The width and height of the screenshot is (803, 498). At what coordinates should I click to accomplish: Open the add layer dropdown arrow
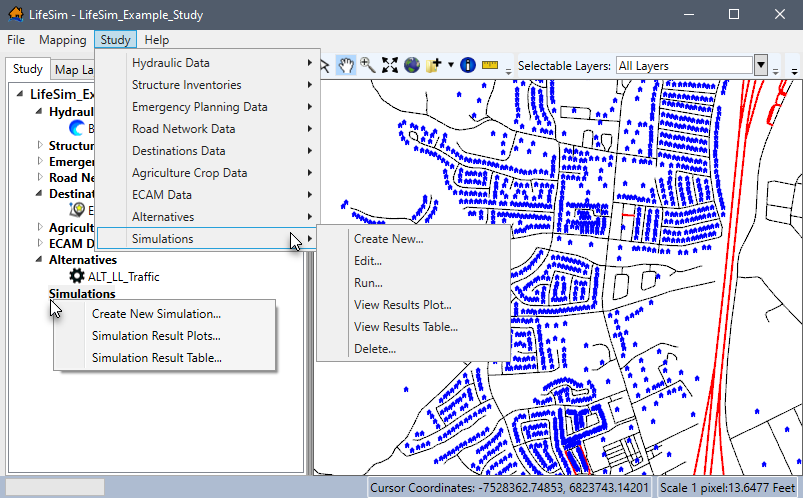[x=451, y=65]
